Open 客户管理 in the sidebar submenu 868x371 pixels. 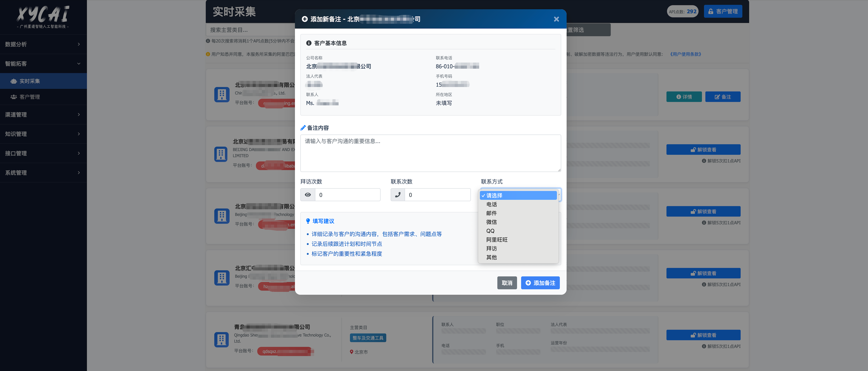pos(43,97)
